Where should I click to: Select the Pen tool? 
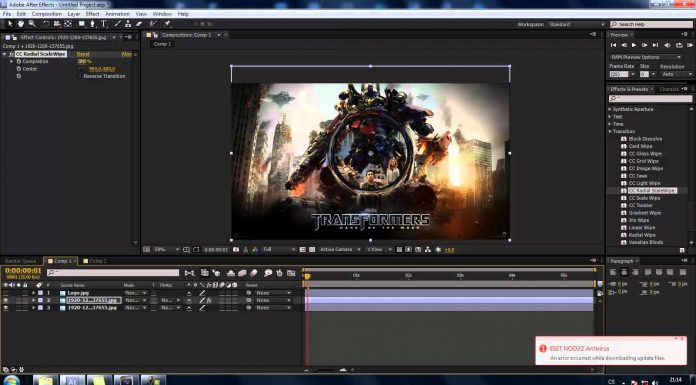tap(93, 24)
